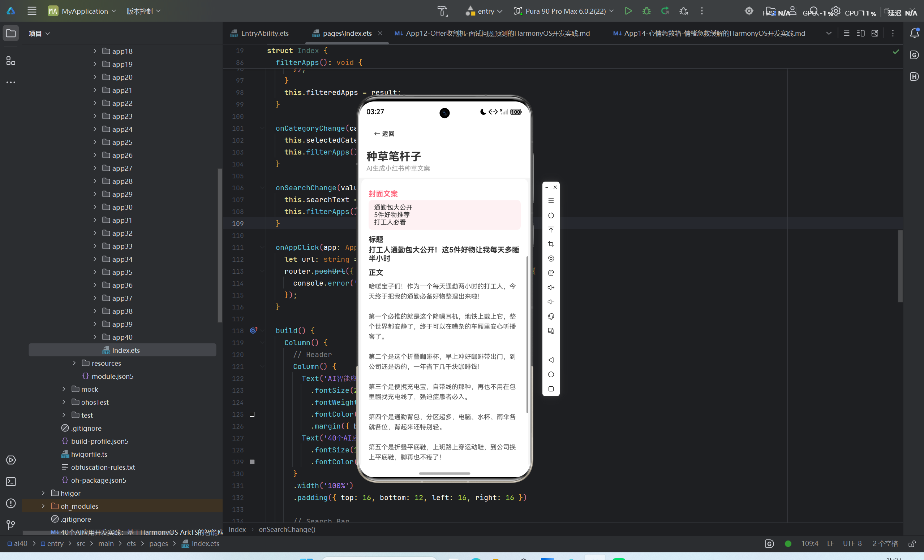The width and height of the screenshot is (924, 560).
Task: Select Index.ets in the project tree
Action: [x=122, y=350]
